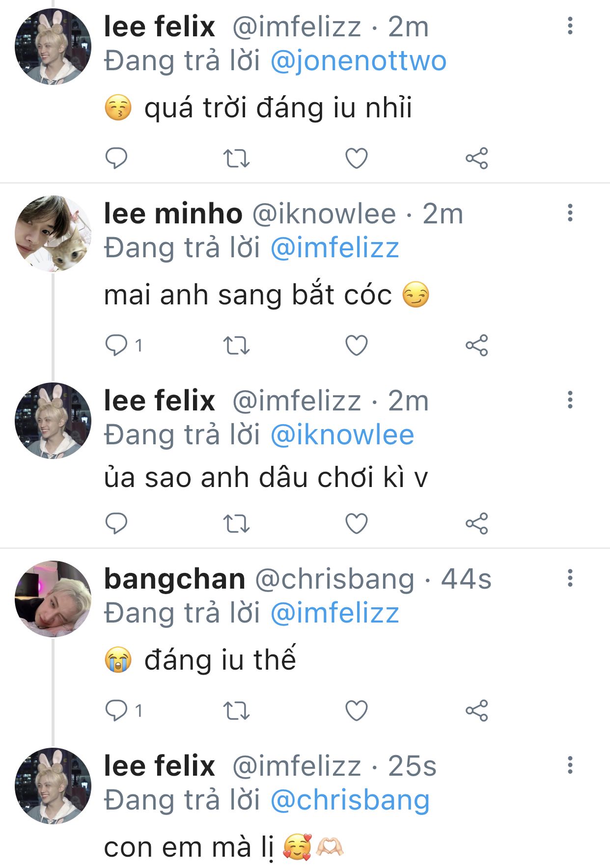Open replies on lee minho's tweet
Screen dimensions: 610x868
tap(116, 346)
